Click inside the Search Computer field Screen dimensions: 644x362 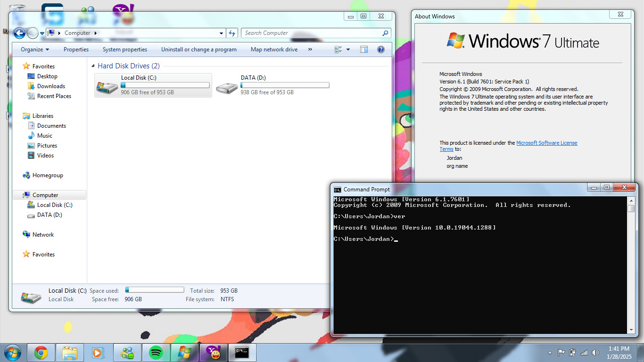(x=311, y=33)
